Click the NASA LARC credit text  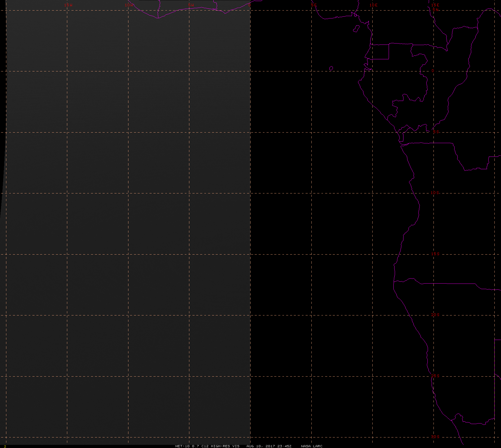pyautogui.click(x=312, y=446)
